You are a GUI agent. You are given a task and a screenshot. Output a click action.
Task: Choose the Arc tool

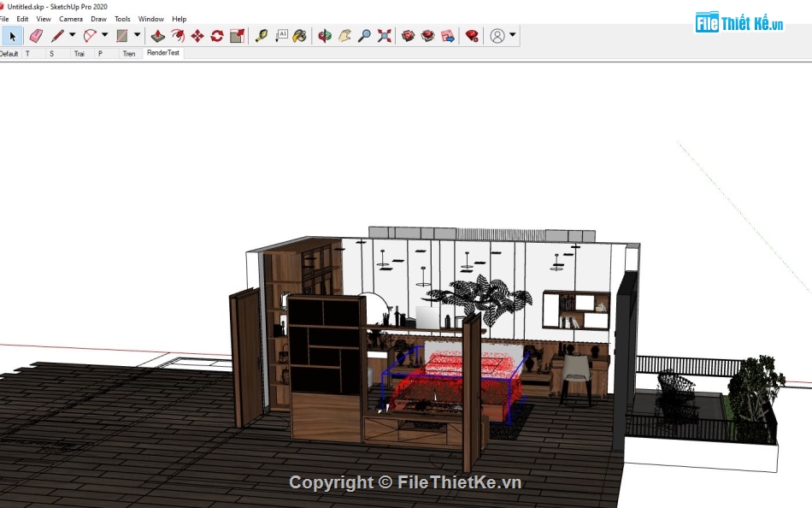pyautogui.click(x=90, y=36)
